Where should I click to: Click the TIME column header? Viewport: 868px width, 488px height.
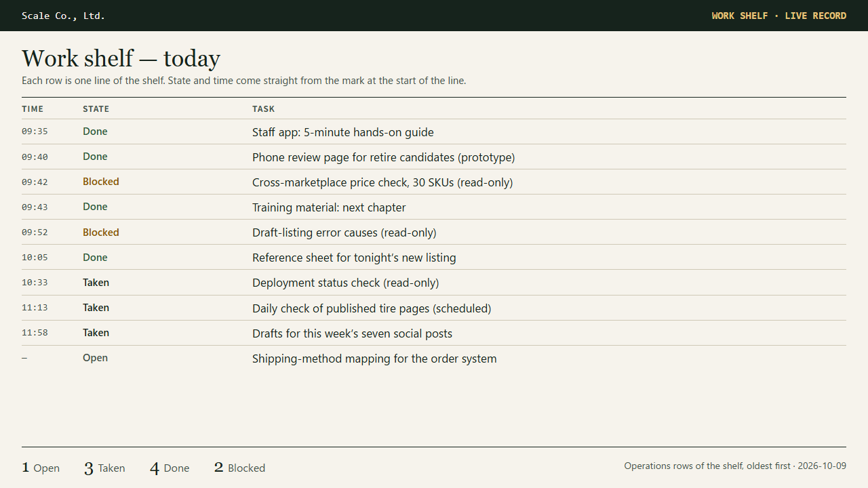tap(33, 109)
